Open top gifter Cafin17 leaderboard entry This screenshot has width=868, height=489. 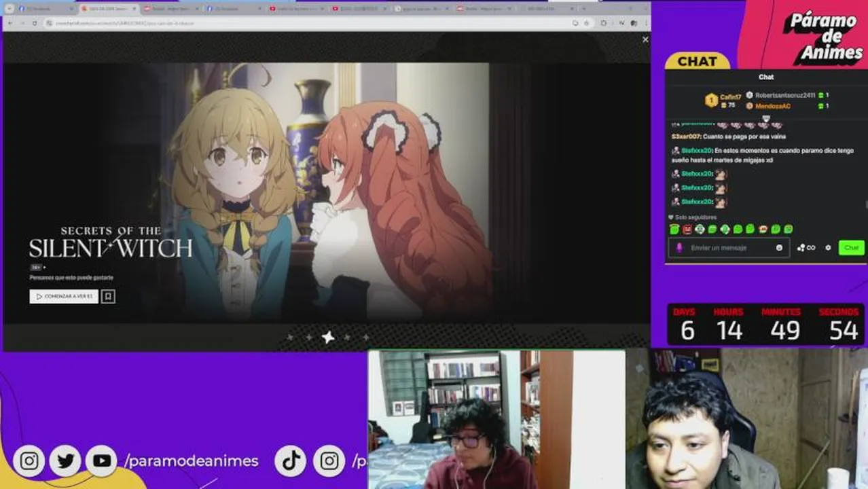pyautogui.click(x=723, y=101)
